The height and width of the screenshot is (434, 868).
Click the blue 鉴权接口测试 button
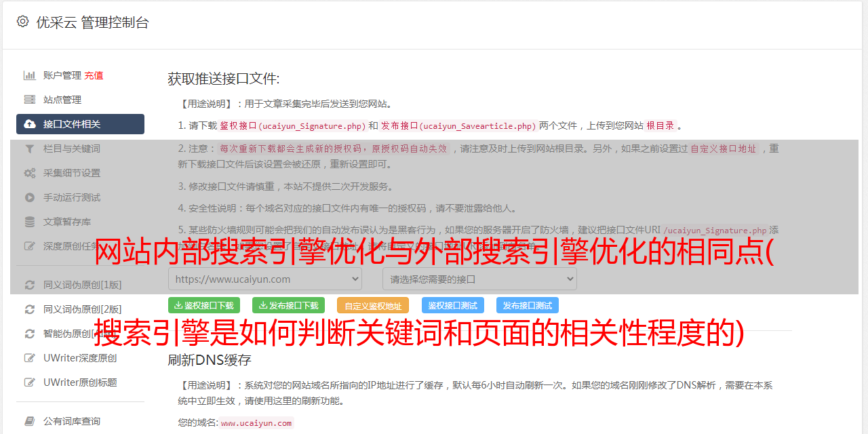[x=453, y=305]
